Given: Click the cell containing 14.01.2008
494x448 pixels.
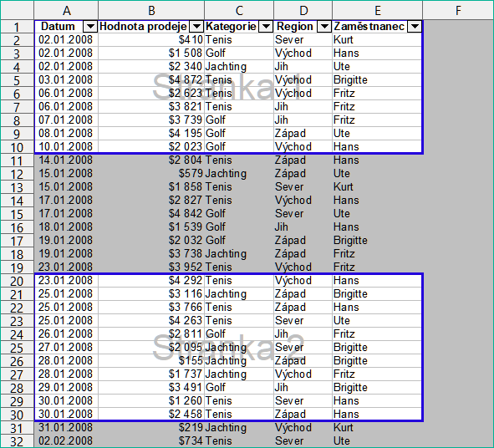Looking at the screenshot, I should 66,160.
